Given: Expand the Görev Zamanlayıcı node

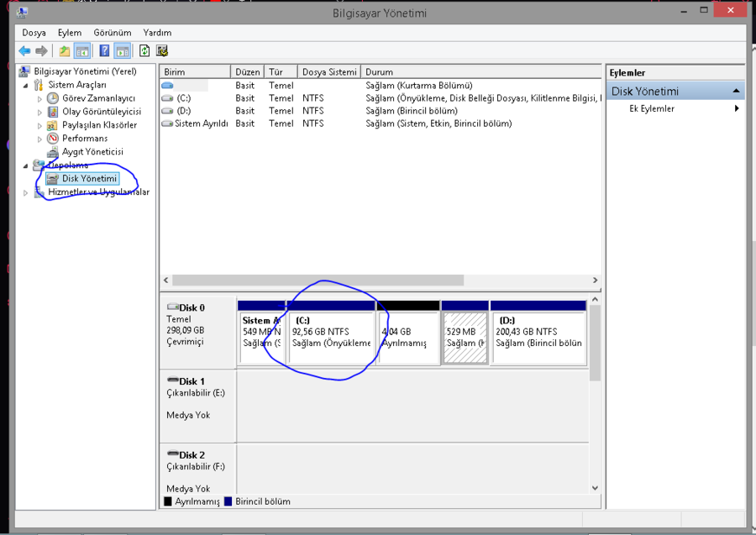Looking at the screenshot, I should coord(39,98).
